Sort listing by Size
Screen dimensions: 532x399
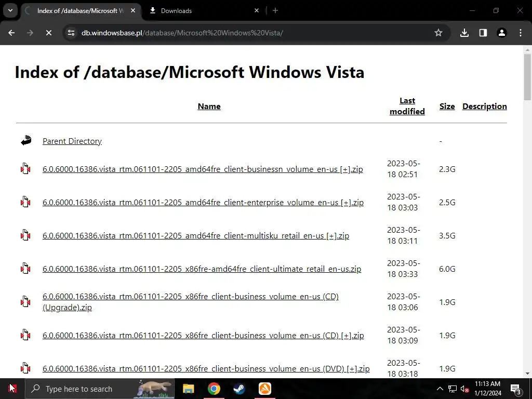[447, 106]
